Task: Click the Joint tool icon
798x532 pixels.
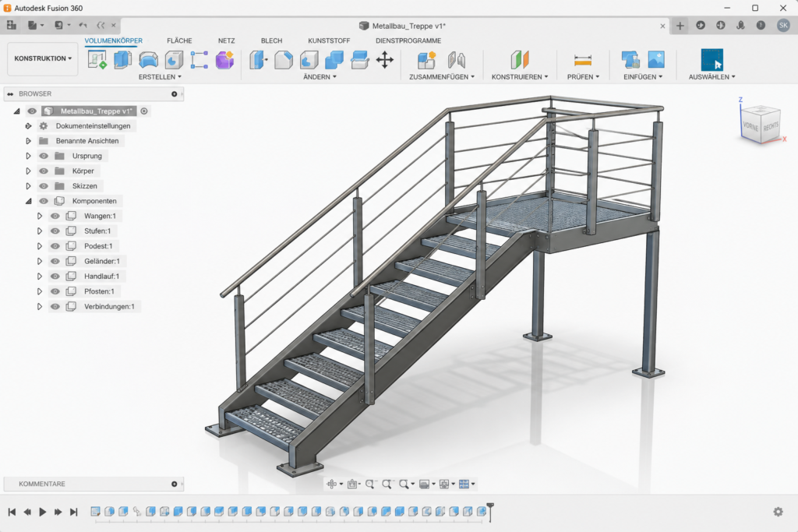Action: (x=457, y=60)
